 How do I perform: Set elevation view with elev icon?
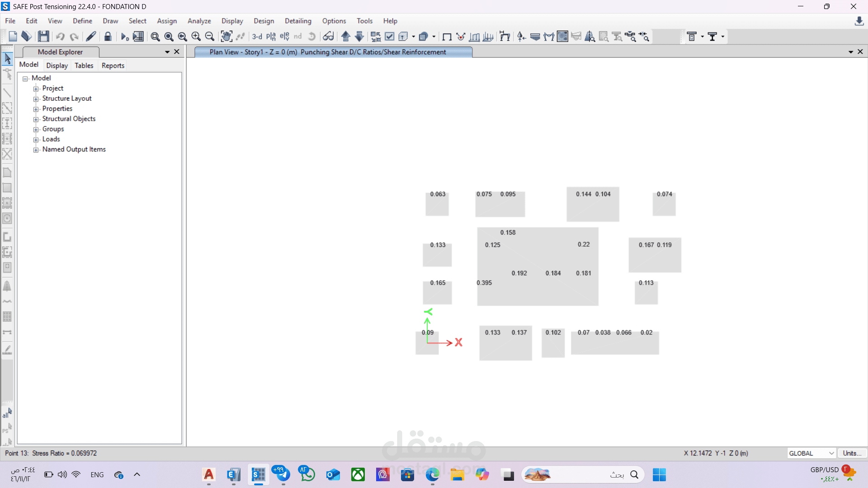284,37
